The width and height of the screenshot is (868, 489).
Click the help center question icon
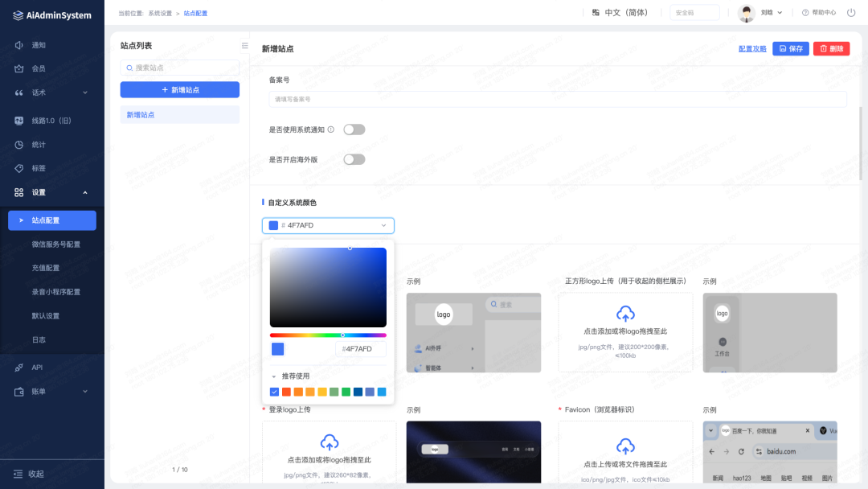pos(805,13)
